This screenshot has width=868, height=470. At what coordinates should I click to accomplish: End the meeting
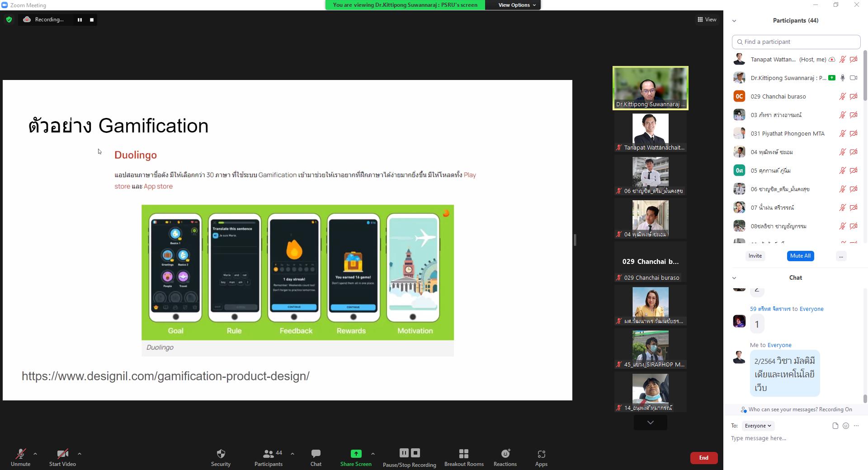pos(704,458)
